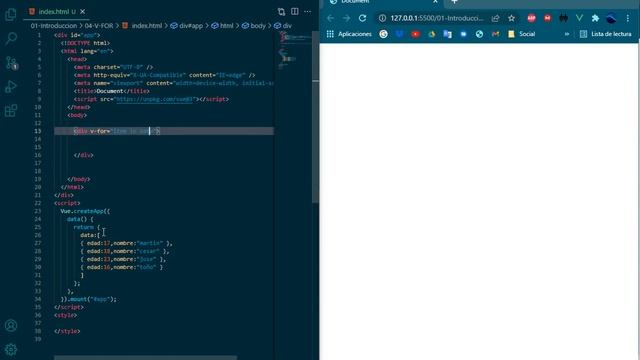Bookmark this page with the star icon
Image resolution: width=640 pixels, height=360 pixels.
pos(511,18)
